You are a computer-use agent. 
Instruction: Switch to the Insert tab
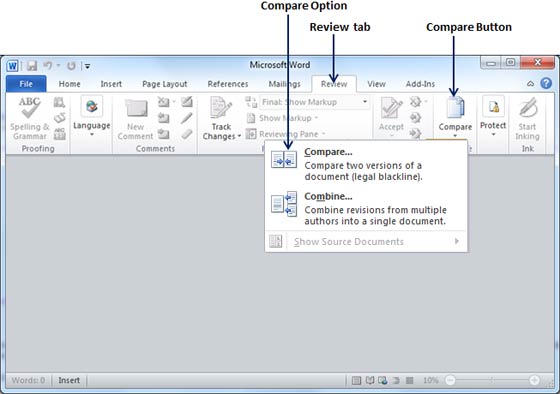point(111,84)
